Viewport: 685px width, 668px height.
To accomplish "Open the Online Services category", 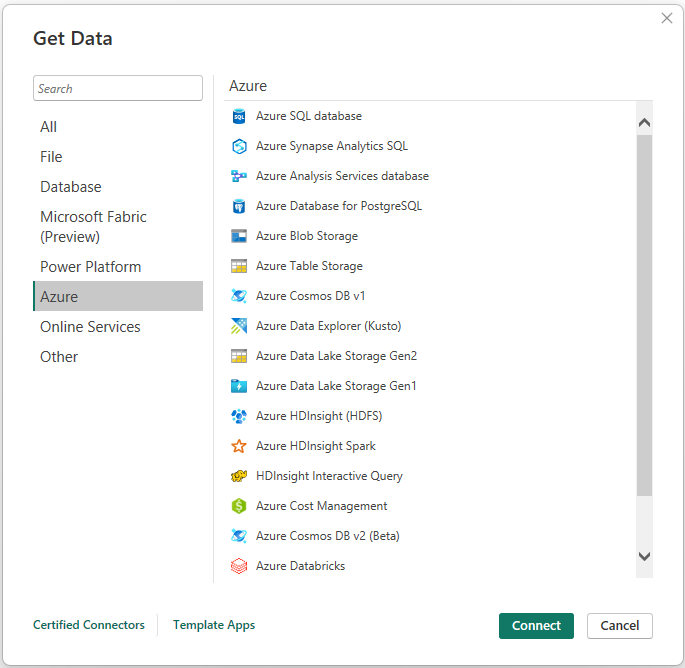I will (90, 327).
